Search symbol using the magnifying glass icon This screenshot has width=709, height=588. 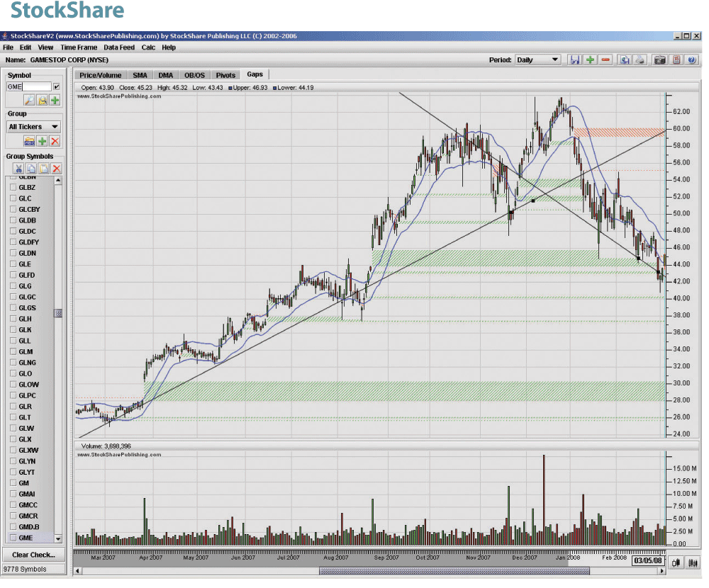pyautogui.click(x=30, y=101)
